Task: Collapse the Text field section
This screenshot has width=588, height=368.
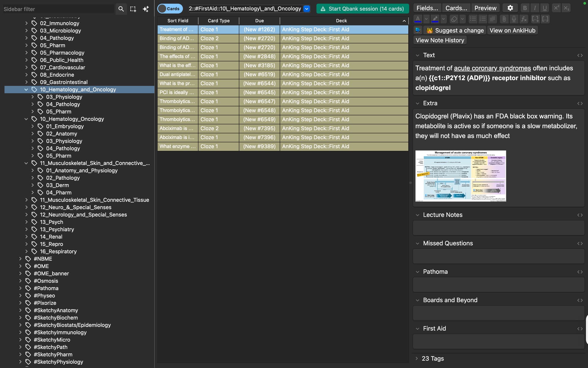Action: (417, 56)
